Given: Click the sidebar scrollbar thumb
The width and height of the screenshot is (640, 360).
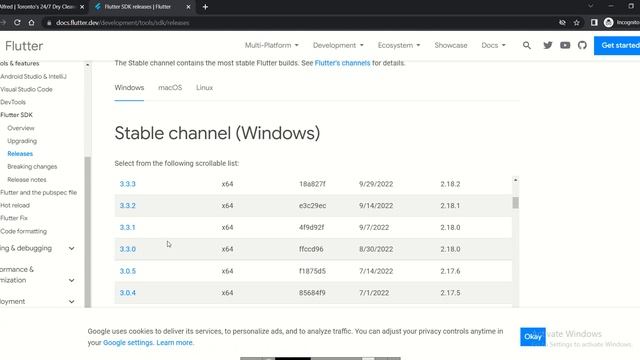Looking at the screenshot, I should (x=87, y=232).
